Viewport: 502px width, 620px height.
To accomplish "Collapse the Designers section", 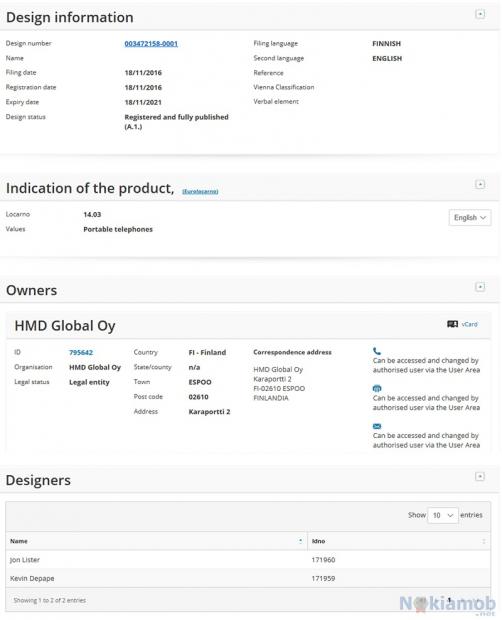I will (x=480, y=476).
